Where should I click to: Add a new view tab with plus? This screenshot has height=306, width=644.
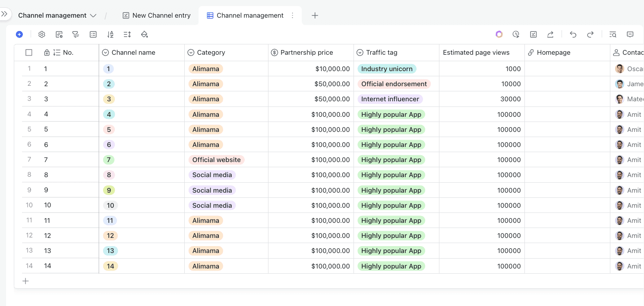315,16
